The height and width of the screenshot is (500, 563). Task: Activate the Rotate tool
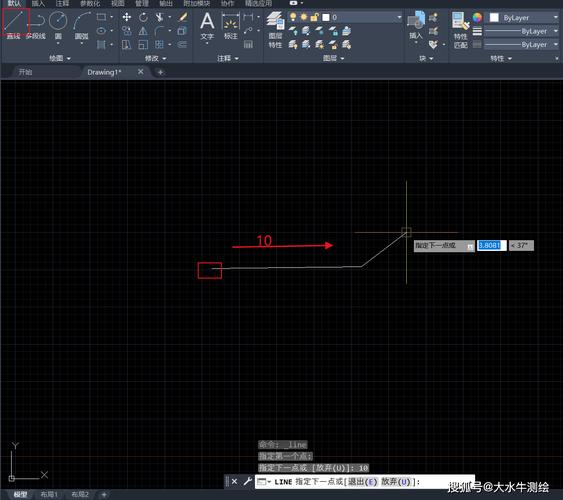pyautogui.click(x=143, y=17)
